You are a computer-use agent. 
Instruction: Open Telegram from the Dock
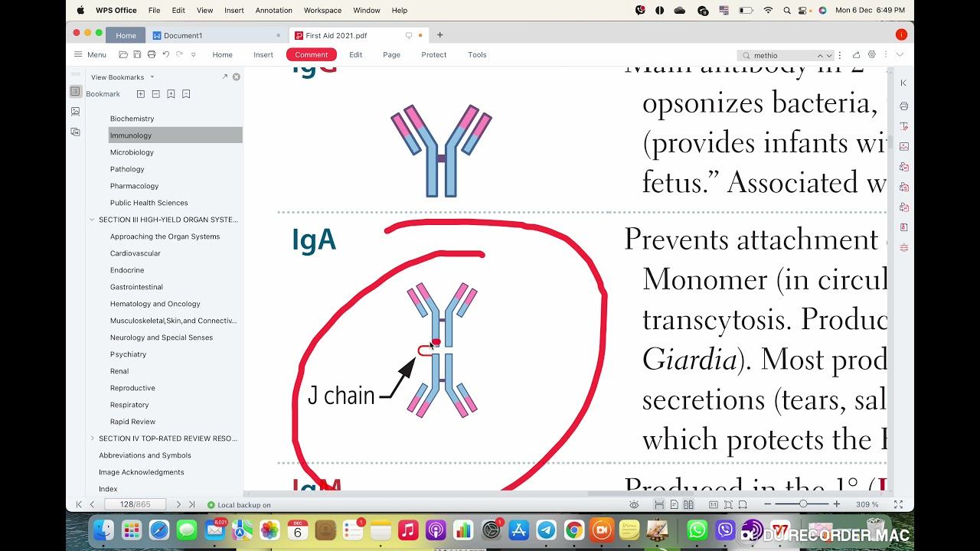pos(546,530)
